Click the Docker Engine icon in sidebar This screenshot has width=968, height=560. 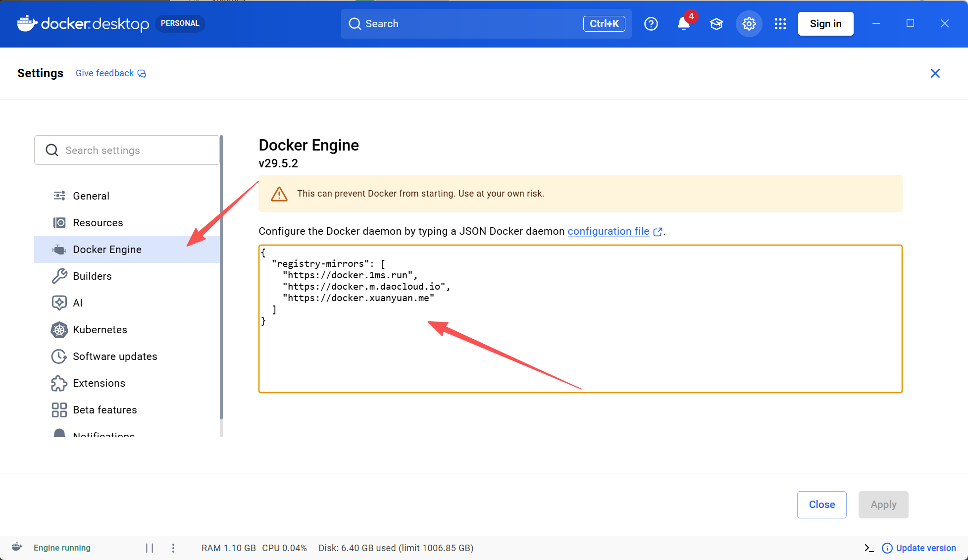59,250
